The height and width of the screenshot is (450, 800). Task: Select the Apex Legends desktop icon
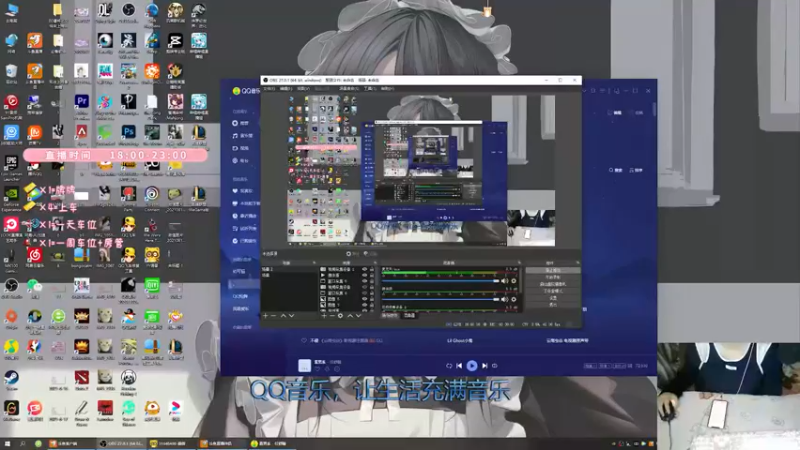82,132
